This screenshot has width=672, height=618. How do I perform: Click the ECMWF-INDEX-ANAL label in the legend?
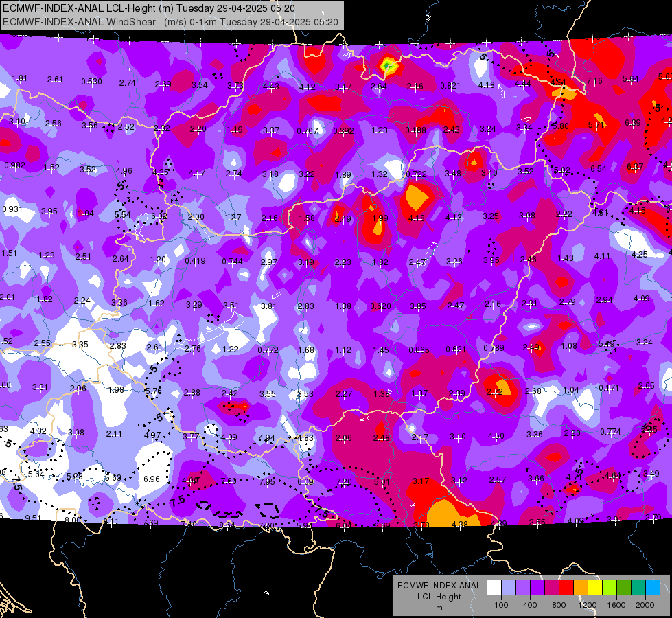click(x=439, y=586)
